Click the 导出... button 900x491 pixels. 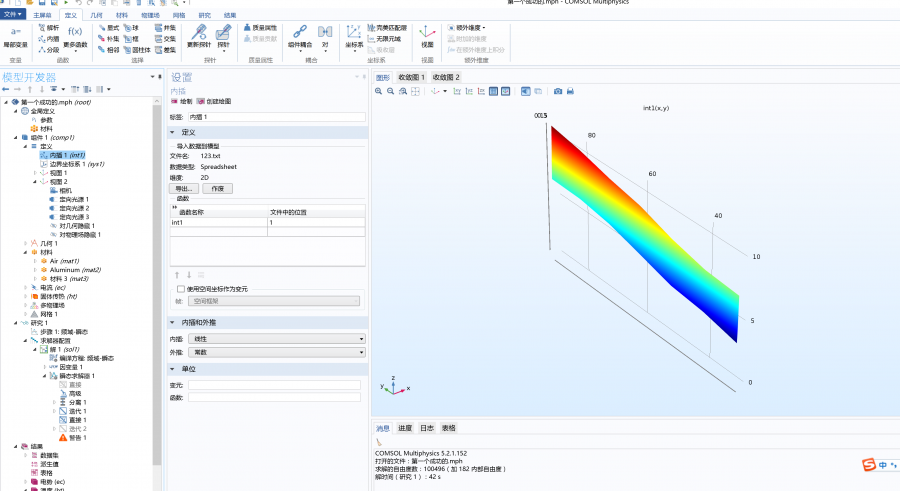[x=184, y=188]
